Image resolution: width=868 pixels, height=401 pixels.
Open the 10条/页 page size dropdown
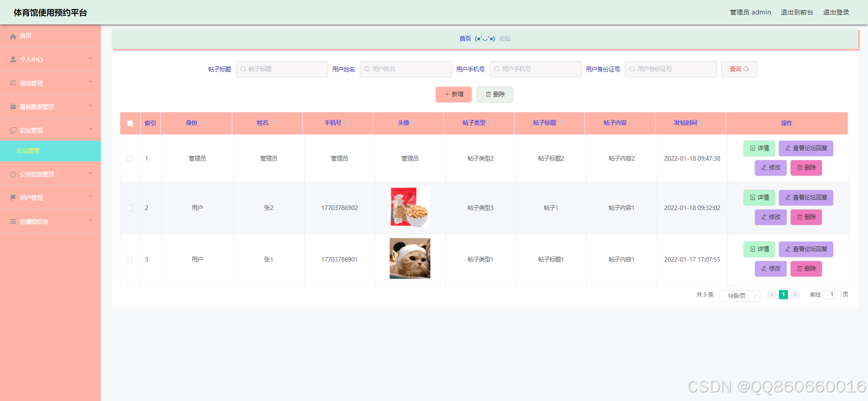740,296
